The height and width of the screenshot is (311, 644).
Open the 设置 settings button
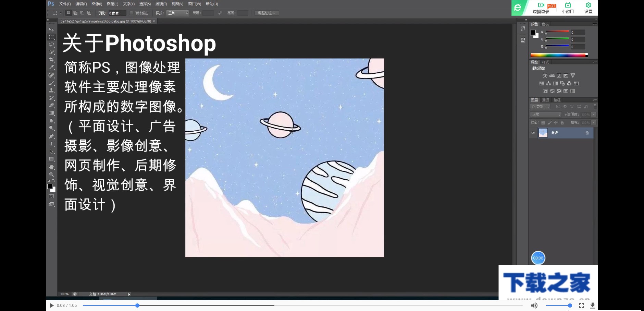click(588, 8)
